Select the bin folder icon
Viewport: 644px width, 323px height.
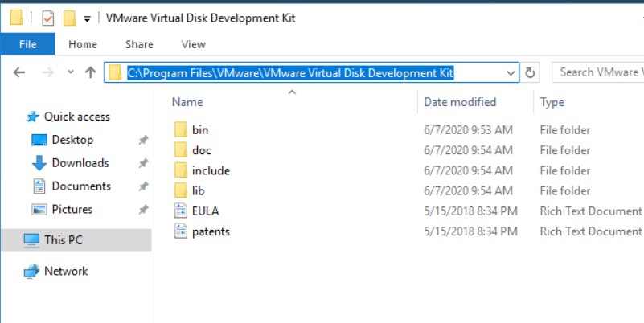pos(181,130)
